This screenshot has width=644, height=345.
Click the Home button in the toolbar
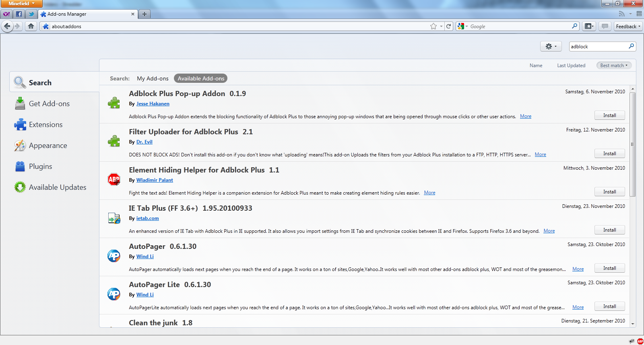click(31, 26)
